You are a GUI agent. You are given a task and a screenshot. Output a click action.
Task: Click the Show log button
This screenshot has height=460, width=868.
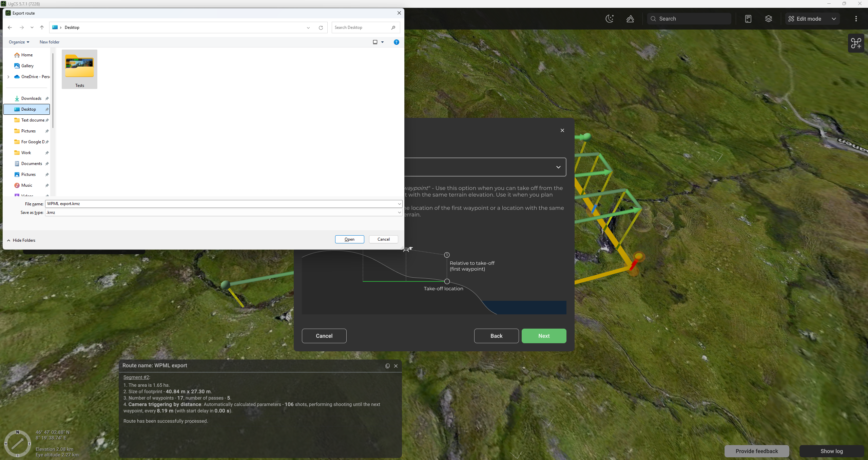click(x=831, y=451)
